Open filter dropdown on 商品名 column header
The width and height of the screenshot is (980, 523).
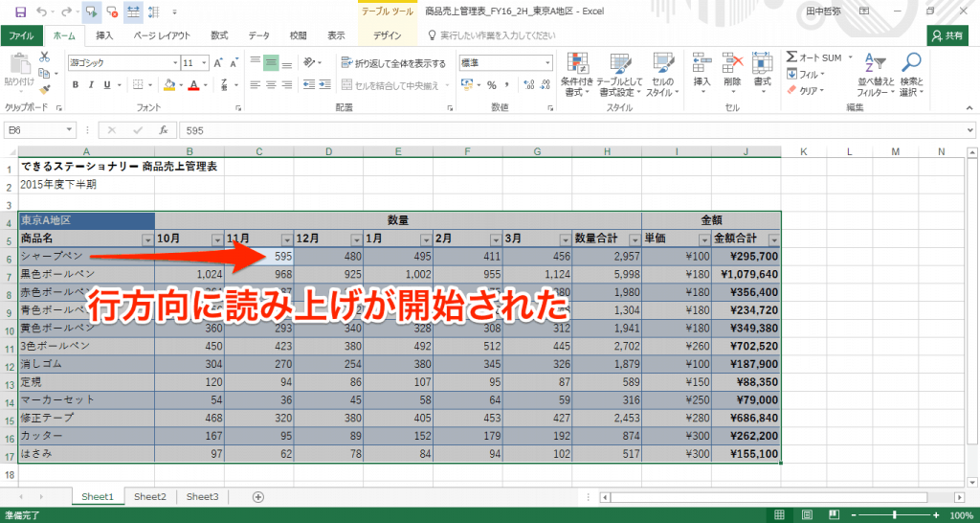[147, 240]
